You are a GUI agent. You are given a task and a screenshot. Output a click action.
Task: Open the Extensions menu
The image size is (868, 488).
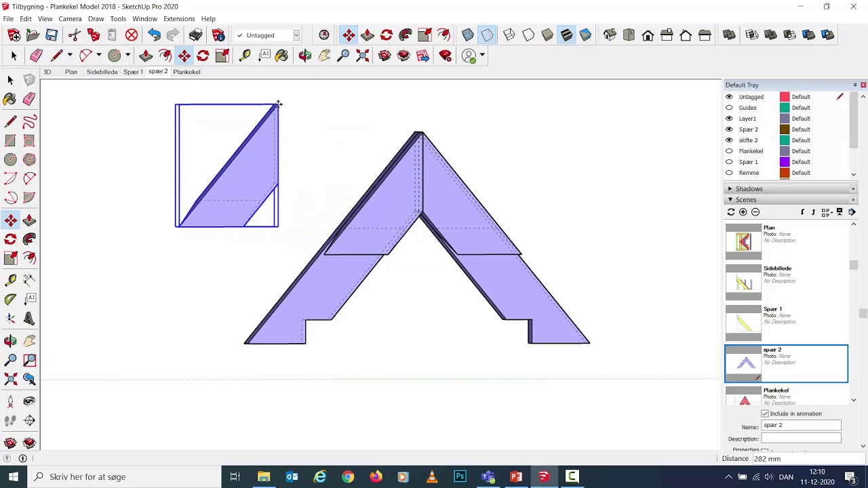tap(179, 19)
